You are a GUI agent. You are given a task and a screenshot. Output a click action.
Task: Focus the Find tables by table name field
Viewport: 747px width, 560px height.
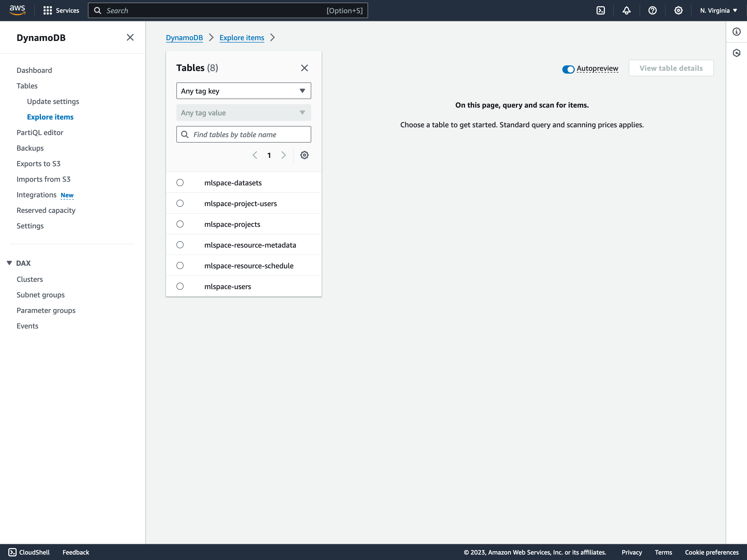(x=244, y=134)
